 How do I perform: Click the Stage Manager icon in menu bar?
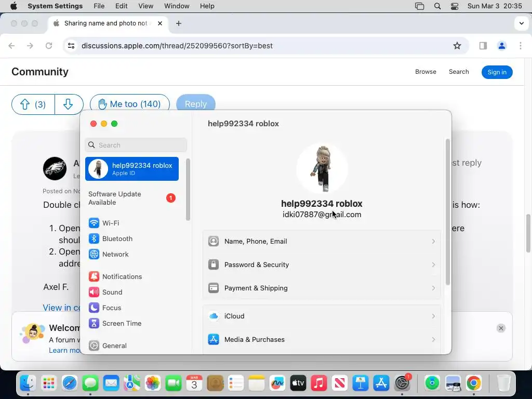point(420,6)
